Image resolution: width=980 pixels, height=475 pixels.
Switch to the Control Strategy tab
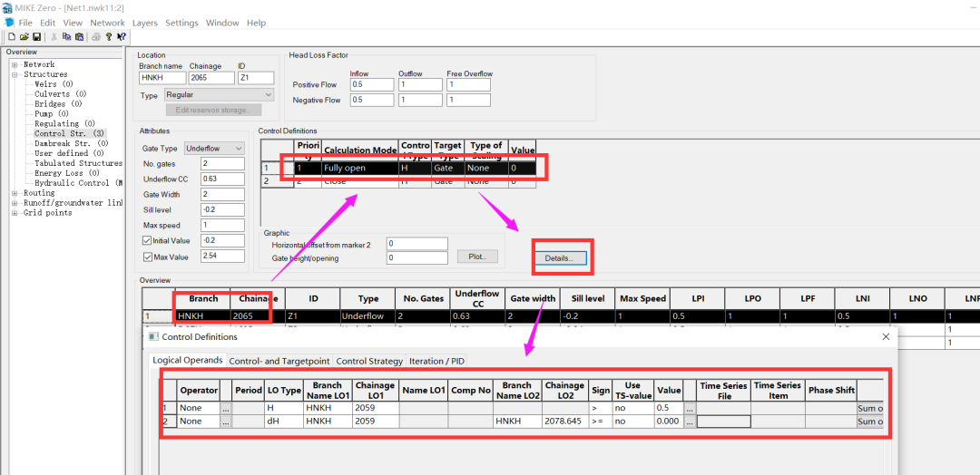point(369,361)
